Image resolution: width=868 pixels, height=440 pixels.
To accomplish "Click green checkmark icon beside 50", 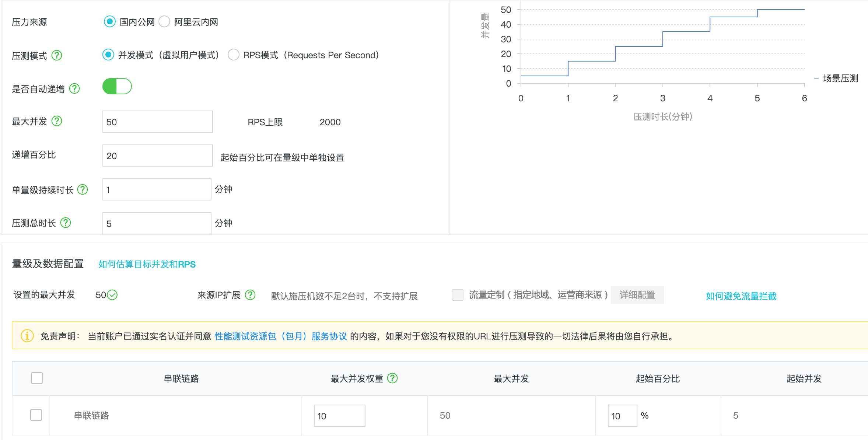I will pos(112,295).
